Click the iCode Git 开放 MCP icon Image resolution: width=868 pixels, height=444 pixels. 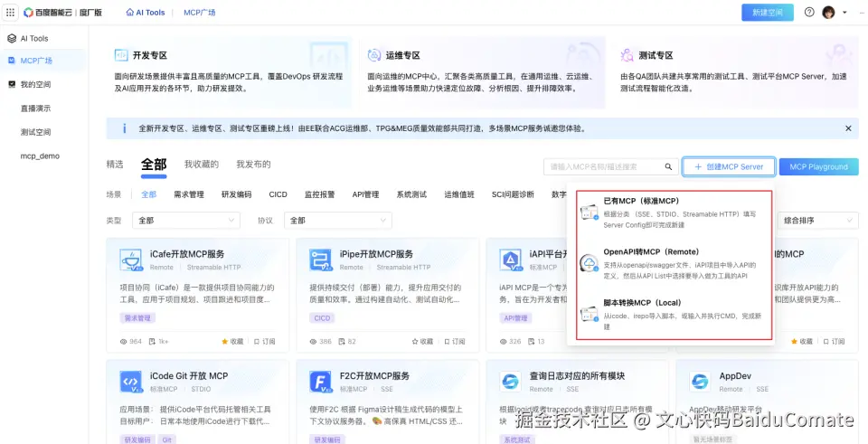[x=131, y=382]
